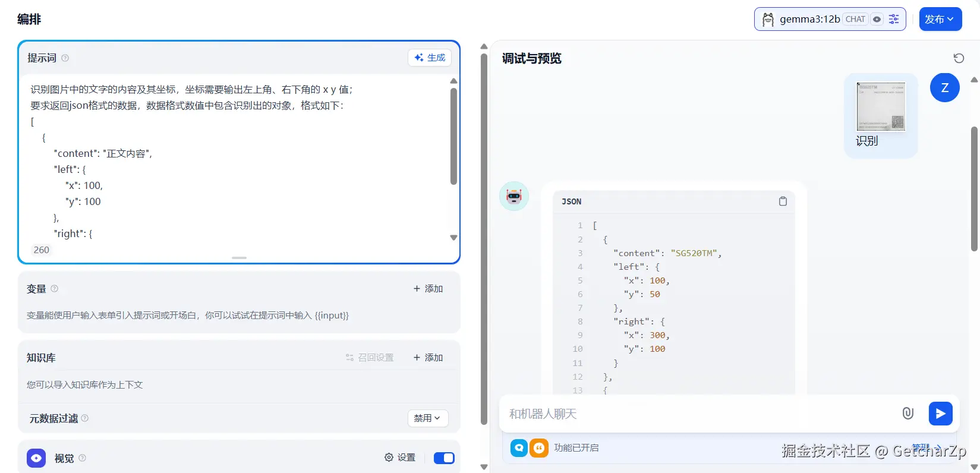
Task: Click the JSON value 50 on line 6
Action: (x=655, y=294)
